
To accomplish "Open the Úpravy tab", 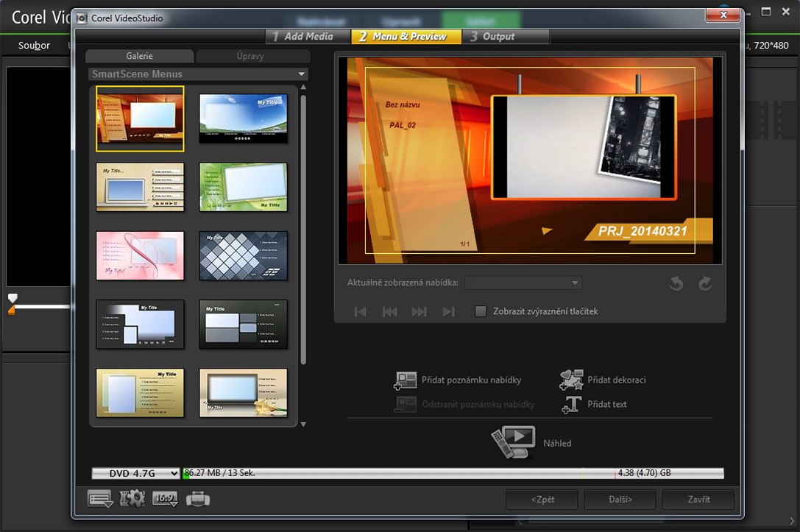I will pos(252,56).
